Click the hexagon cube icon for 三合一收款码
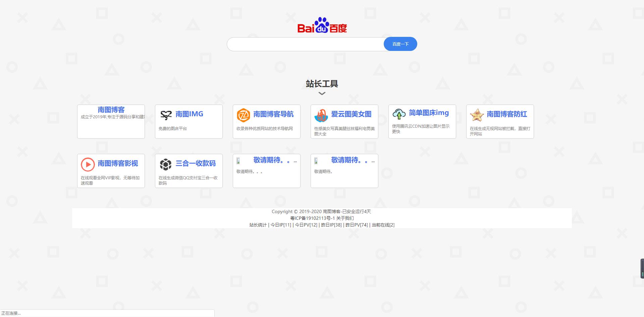Screen dimensions: 644x317 click(166, 165)
